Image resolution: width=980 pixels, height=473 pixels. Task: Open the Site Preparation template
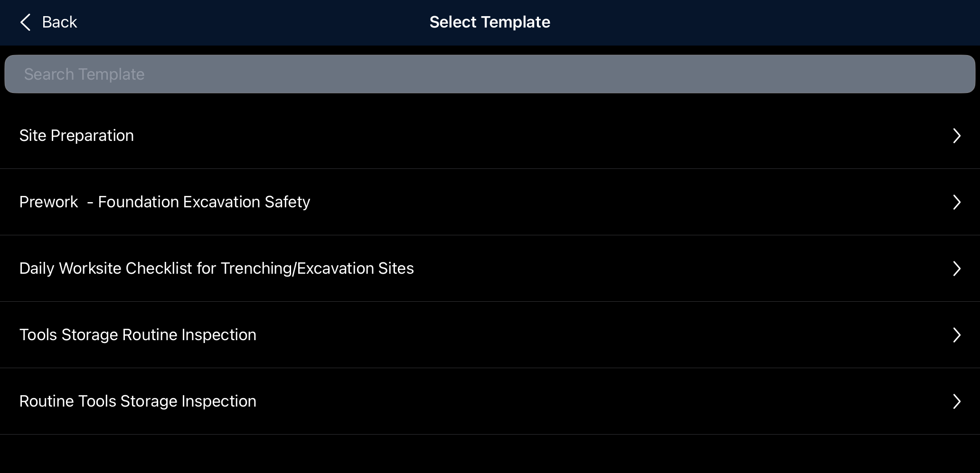point(76,136)
